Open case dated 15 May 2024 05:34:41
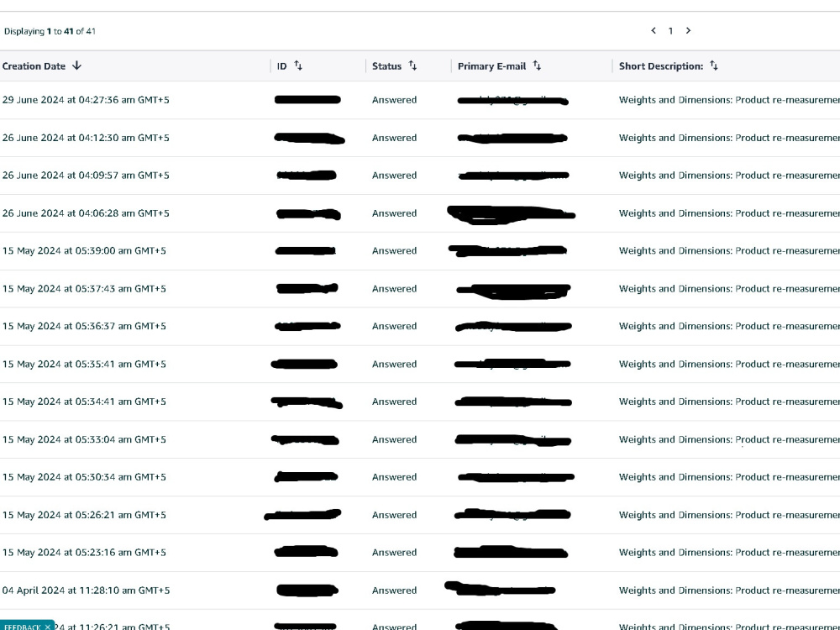Image resolution: width=840 pixels, height=630 pixels. pos(84,402)
